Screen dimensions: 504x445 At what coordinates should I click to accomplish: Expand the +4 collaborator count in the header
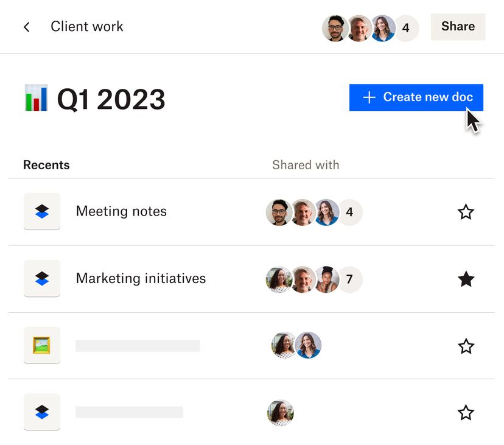pos(406,28)
